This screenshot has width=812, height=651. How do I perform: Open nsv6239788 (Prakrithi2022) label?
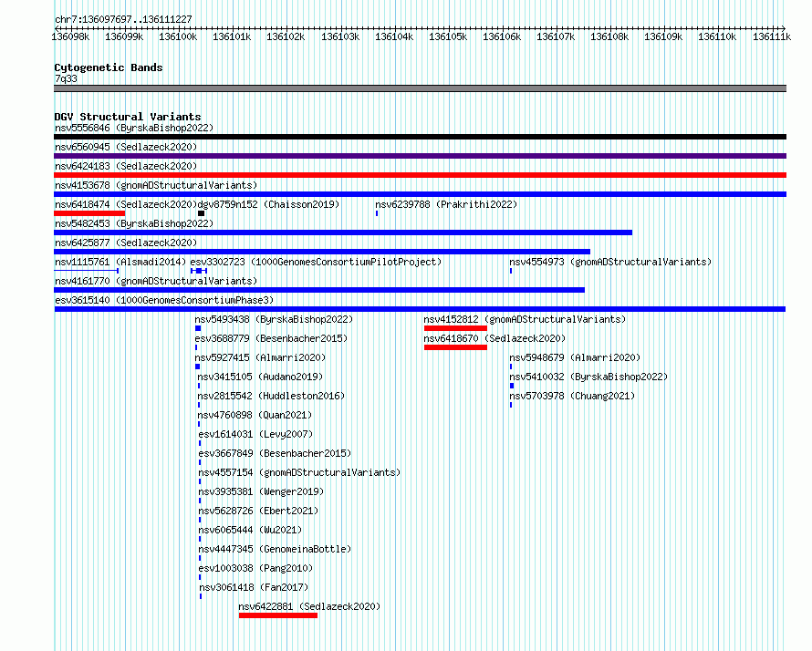(446, 204)
